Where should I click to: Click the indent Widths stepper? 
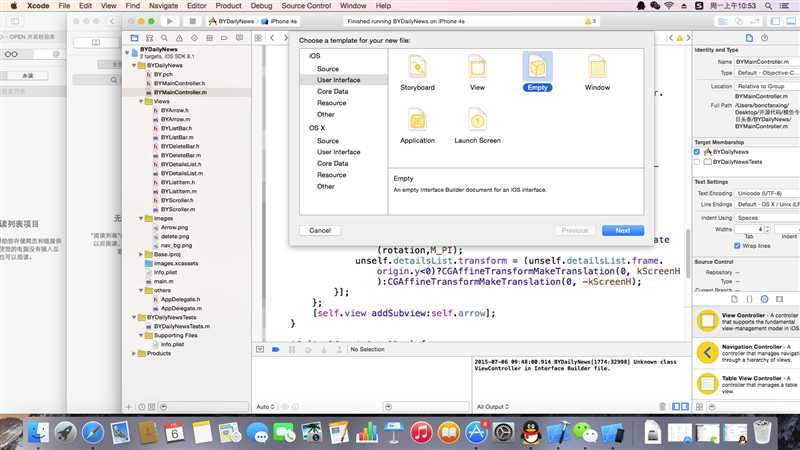(767, 229)
